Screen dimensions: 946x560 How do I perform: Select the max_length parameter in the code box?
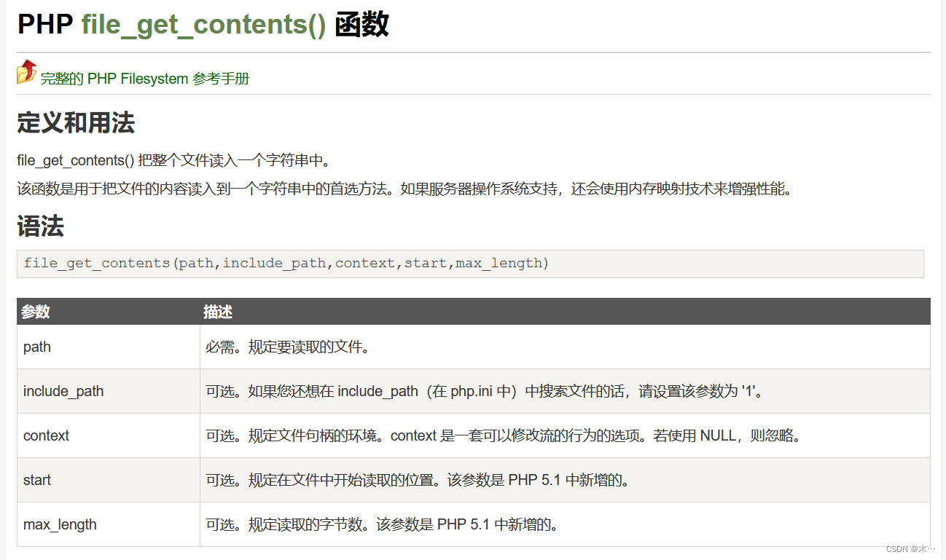(x=499, y=263)
